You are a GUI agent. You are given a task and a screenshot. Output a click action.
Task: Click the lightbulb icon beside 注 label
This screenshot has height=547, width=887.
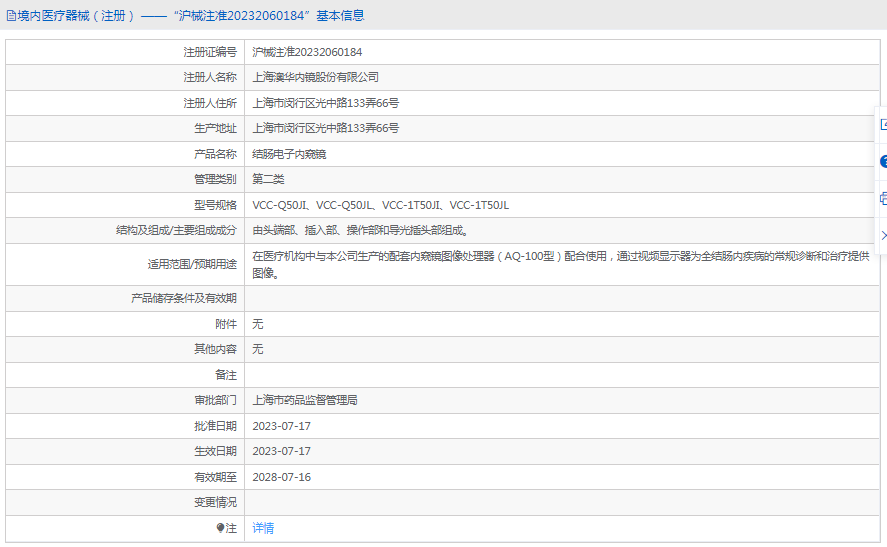point(220,528)
